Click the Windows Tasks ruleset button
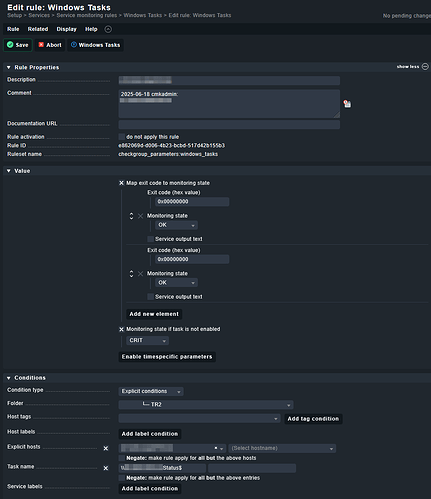Viewport: 431px width, 499px height. pos(95,45)
